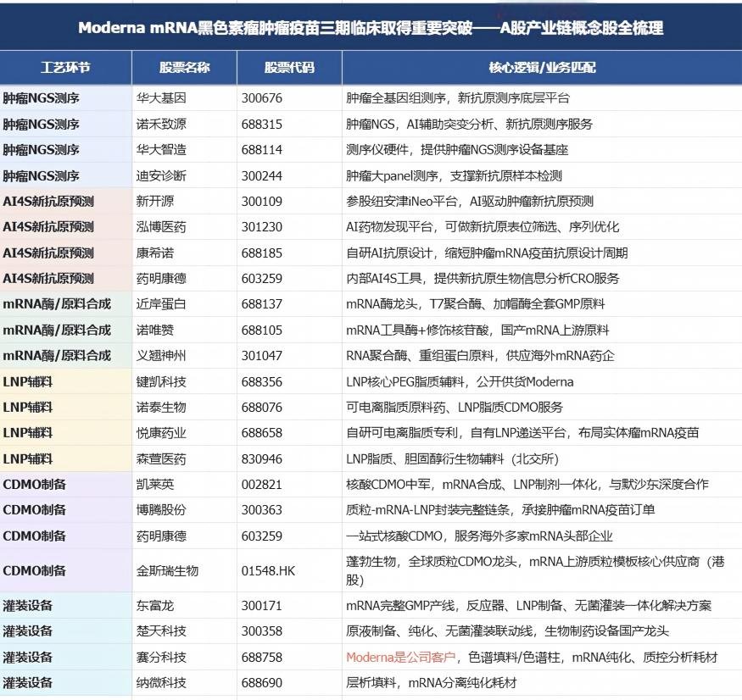Image resolution: width=742 pixels, height=700 pixels.
Task: Click stock name 康希诺
Action: point(155,253)
